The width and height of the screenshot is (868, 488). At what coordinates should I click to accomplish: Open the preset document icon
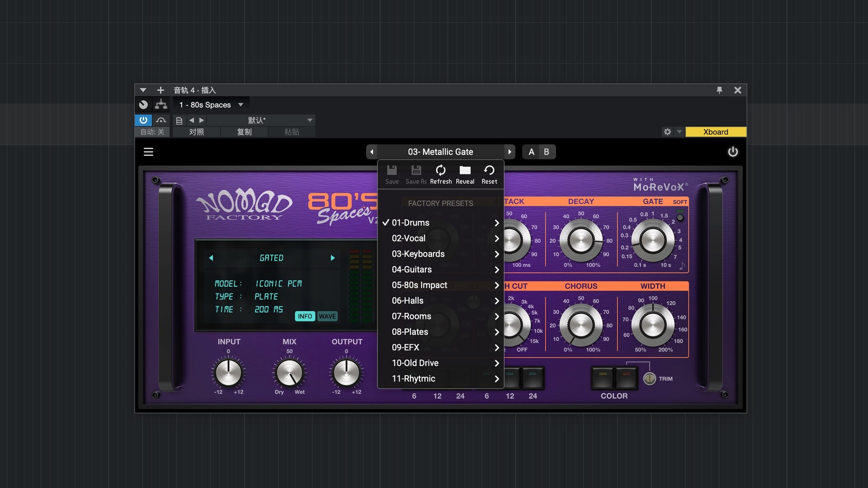pyautogui.click(x=179, y=121)
